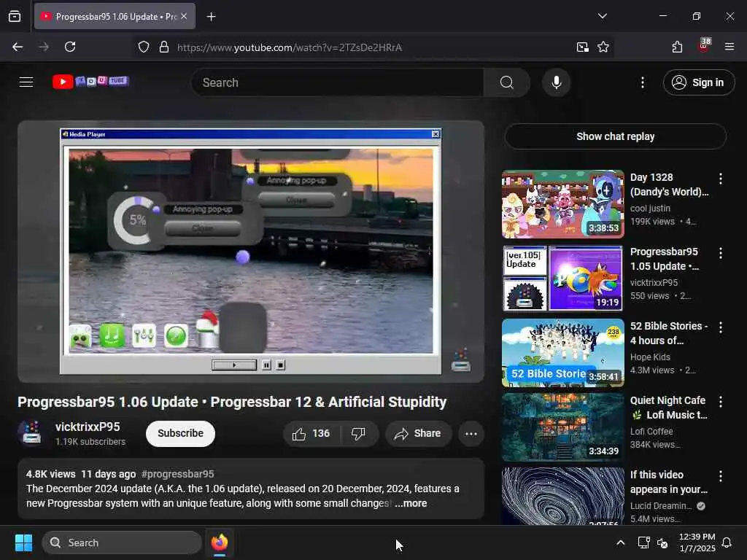Click Show chat replay button
747x560 pixels.
[x=616, y=136]
